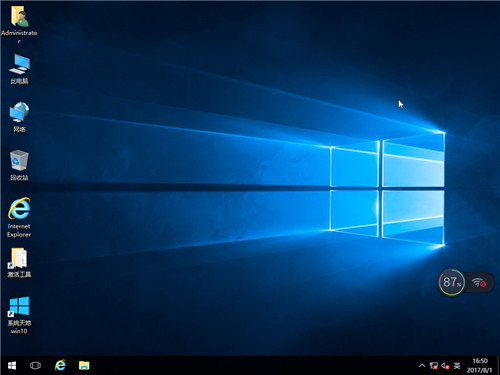Select the Internet Explorer desktop shortcut
This screenshot has height=375, width=500.
[x=19, y=217]
